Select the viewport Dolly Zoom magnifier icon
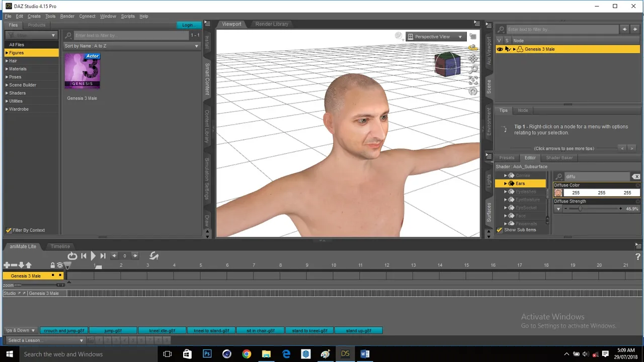The image size is (644, 362). pos(473,69)
